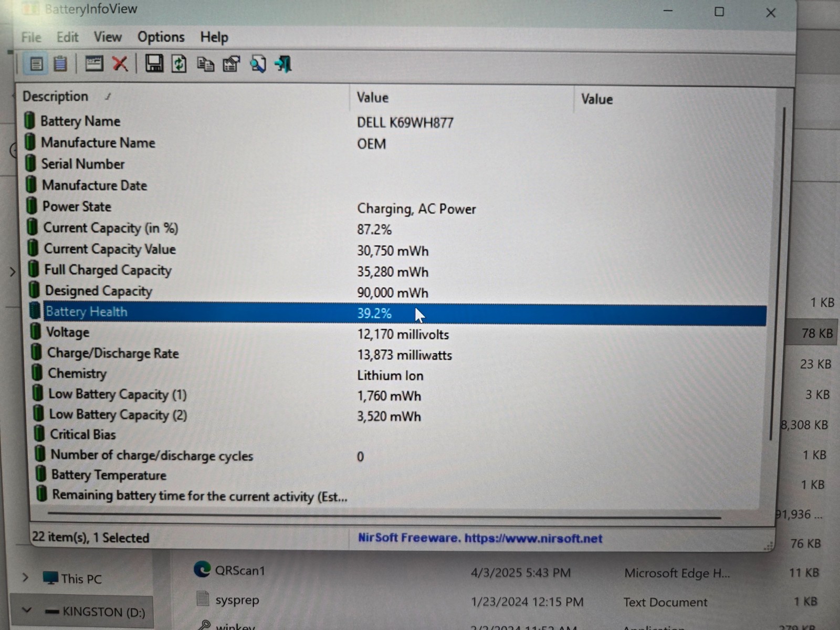
Task: Select the Show Battery Information toolbar icon
Action: [x=36, y=64]
